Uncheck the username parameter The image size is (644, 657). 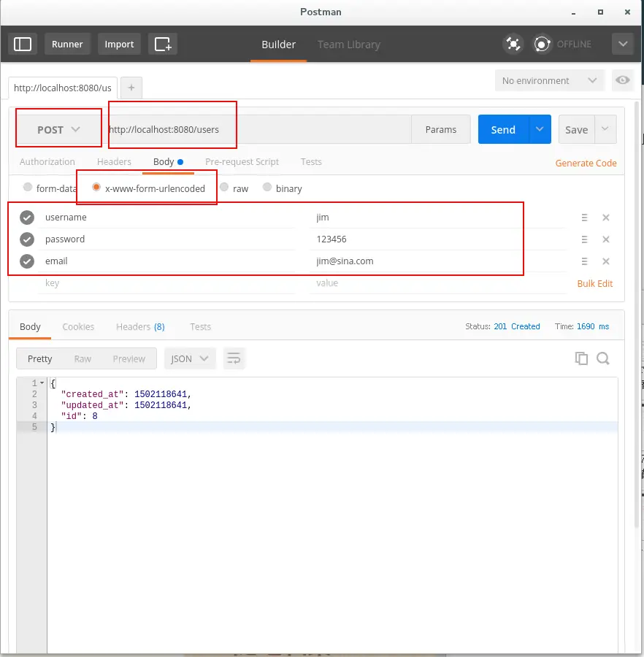tap(27, 218)
